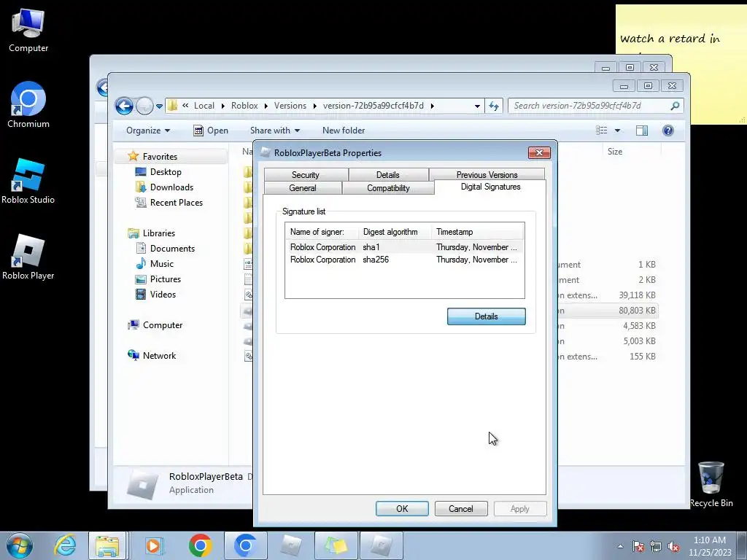Cancel the RobloxPlayerBeta Properties dialog
The width and height of the screenshot is (747, 560).
click(461, 508)
